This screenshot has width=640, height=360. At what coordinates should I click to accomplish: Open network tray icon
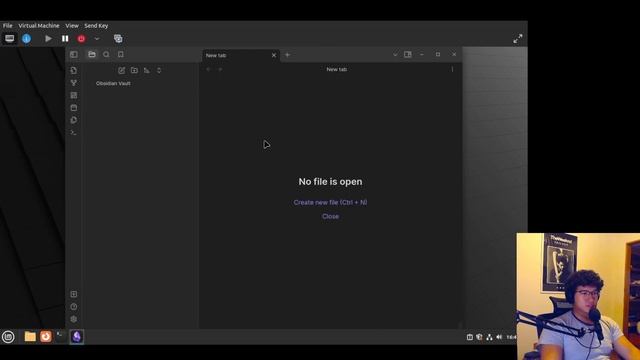click(x=489, y=337)
